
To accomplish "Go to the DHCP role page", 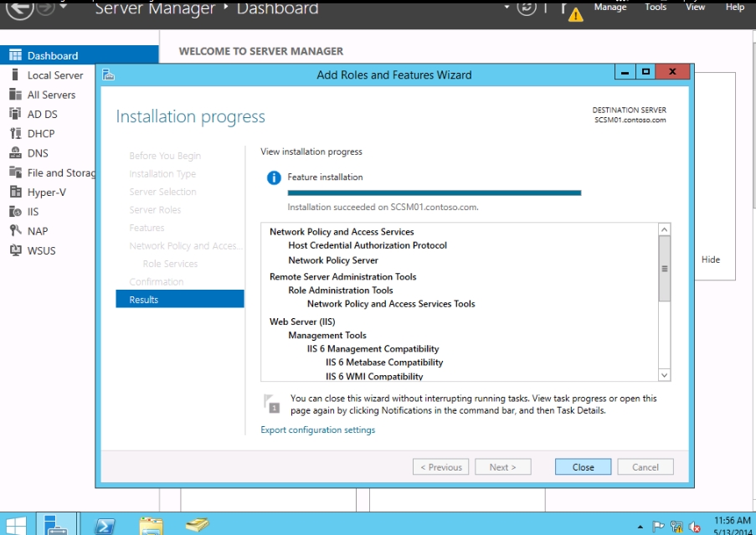I will tap(40, 133).
